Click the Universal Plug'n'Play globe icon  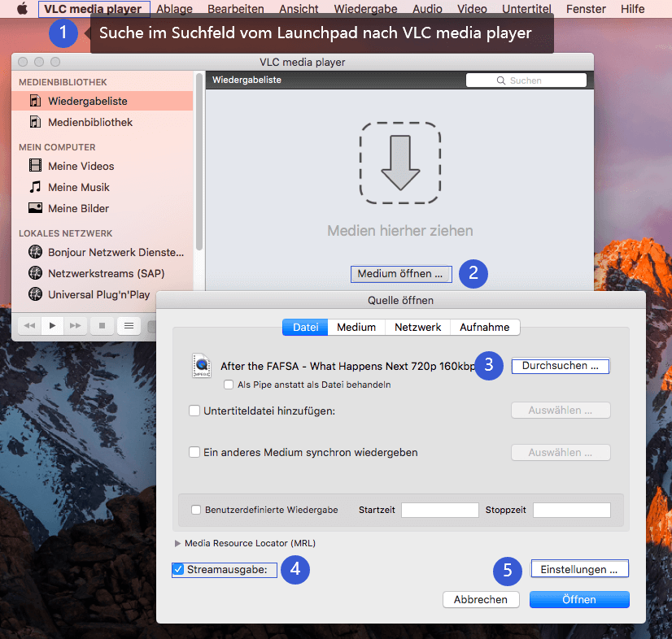[x=35, y=294]
